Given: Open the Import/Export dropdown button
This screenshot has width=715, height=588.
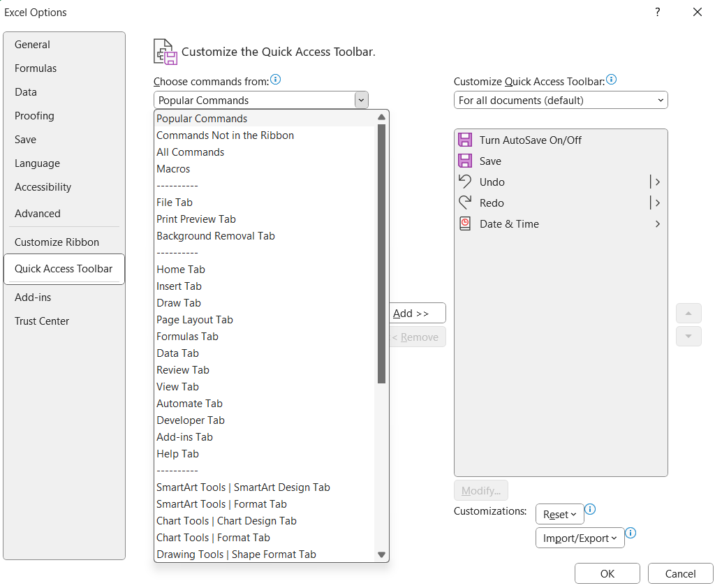Looking at the screenshot, I should click(580, 538).
